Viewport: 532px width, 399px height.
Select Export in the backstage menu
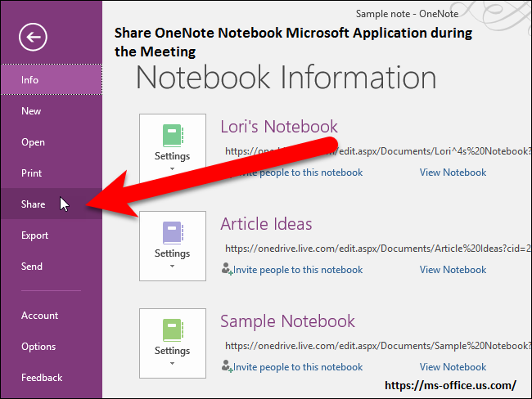tap(52, 235)
